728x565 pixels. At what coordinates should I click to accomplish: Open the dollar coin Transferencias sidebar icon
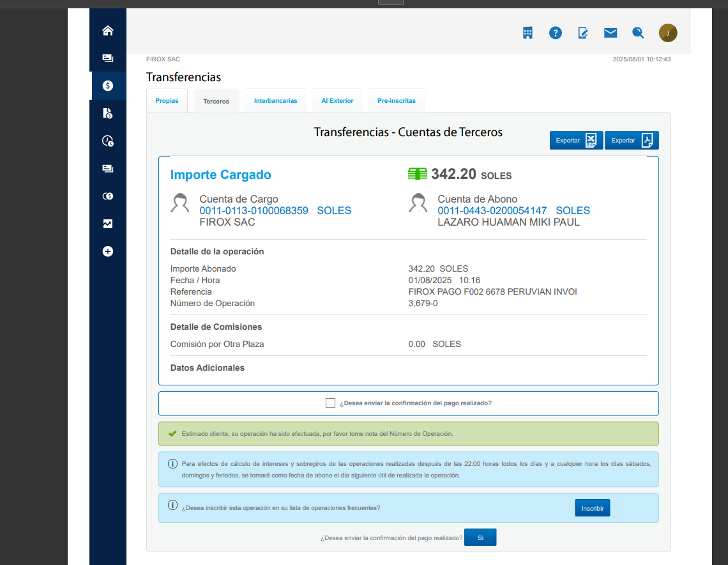pos(108,86)
